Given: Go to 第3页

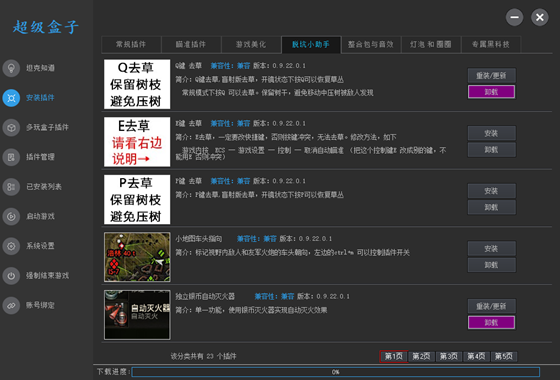Looking at the screenshot, I should [x=449, y=356].
